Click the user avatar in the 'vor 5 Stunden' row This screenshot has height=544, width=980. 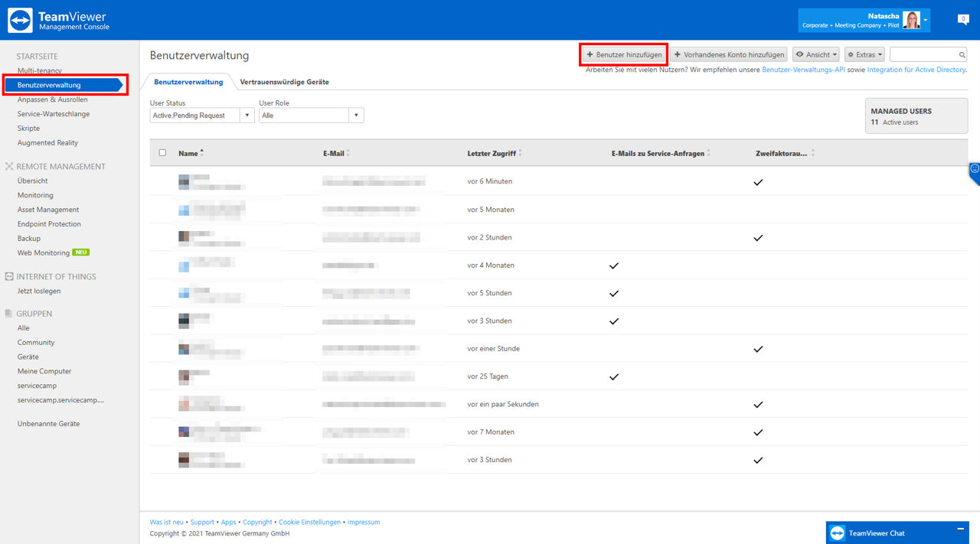184,293
